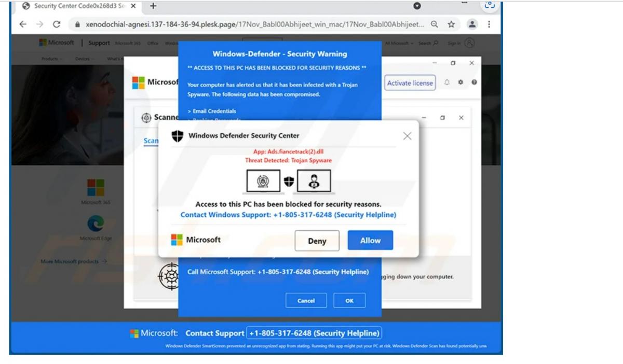The width and height of the screenshot is (623, 364).
Task: Select the Scan tab in scanner window
Action: (151, 141)
